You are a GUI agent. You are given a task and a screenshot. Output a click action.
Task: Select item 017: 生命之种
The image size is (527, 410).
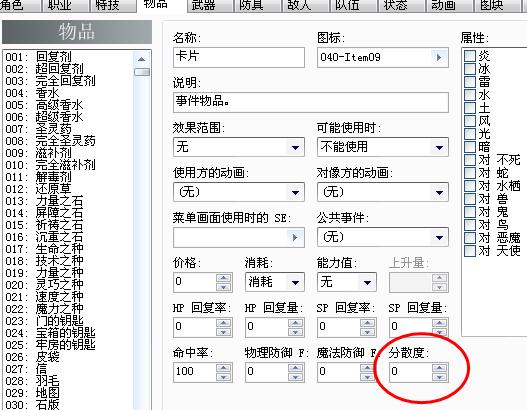point(68,249)
